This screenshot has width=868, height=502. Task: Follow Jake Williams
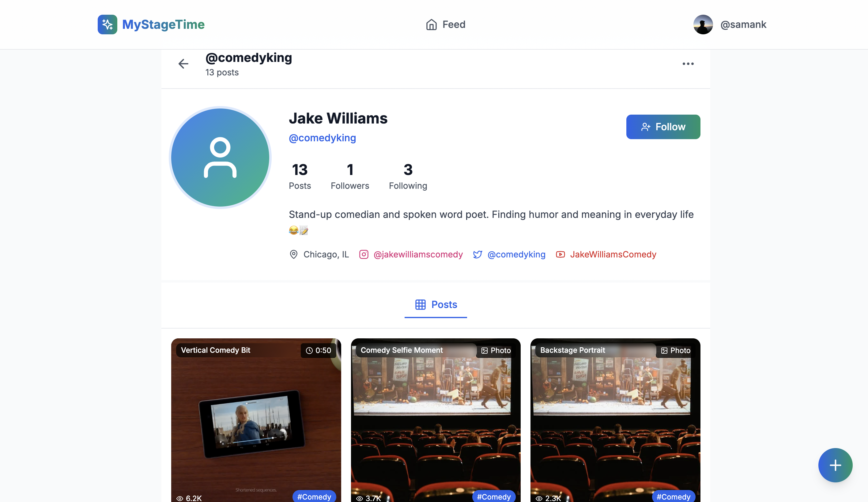[x=663, y=127]
